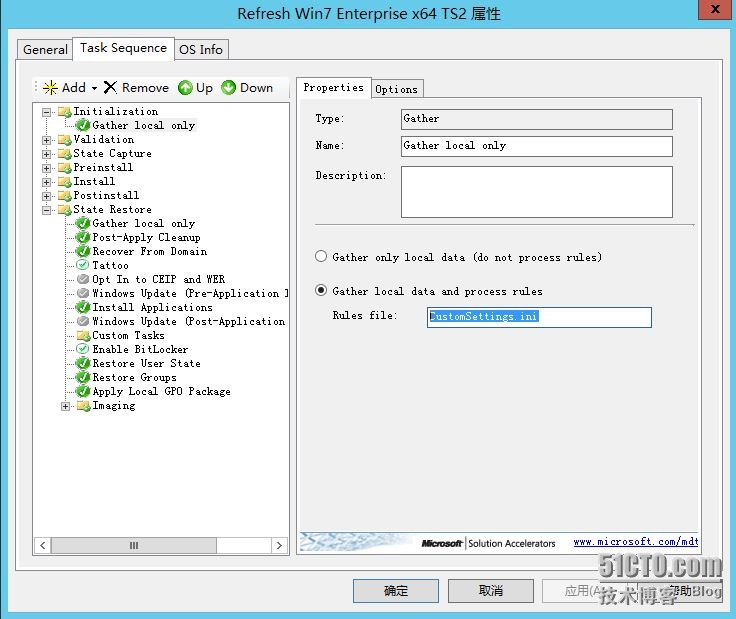Click the Description text box
736x619 pixels.
tap(537, 191)
